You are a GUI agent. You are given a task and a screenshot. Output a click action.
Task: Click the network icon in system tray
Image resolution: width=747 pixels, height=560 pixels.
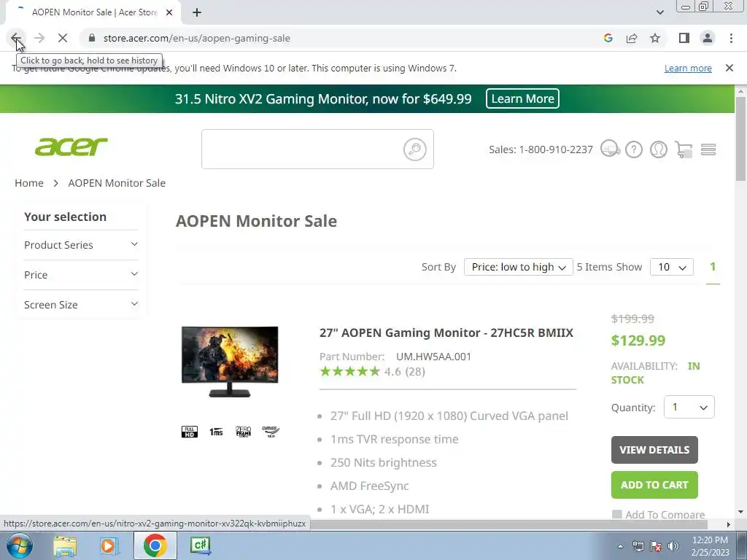point(638,546)
